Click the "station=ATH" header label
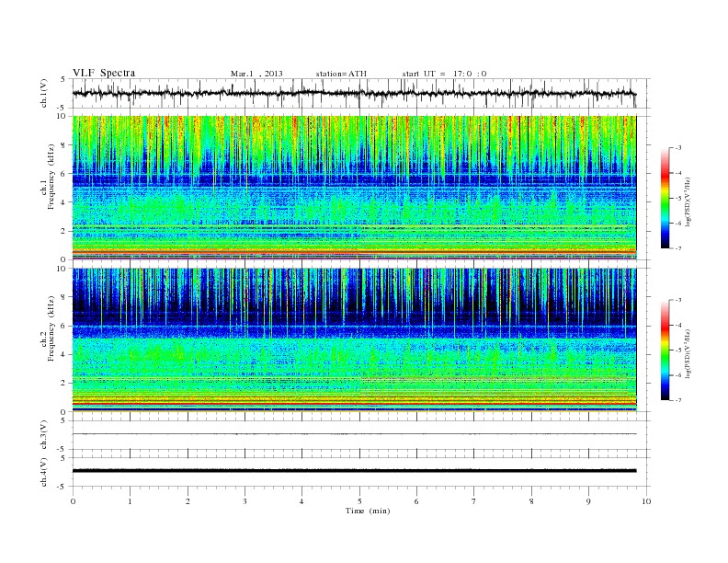728x563 pixels. 341,74
